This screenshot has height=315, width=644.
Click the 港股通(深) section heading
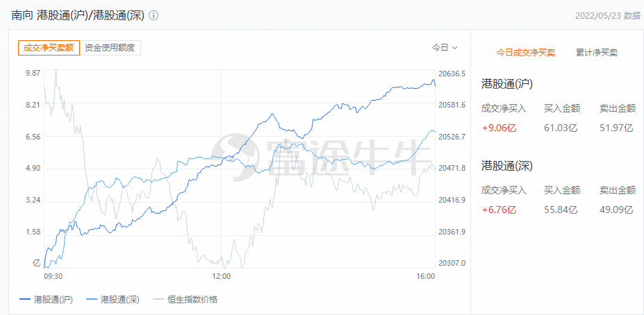(x=507, y=166)
